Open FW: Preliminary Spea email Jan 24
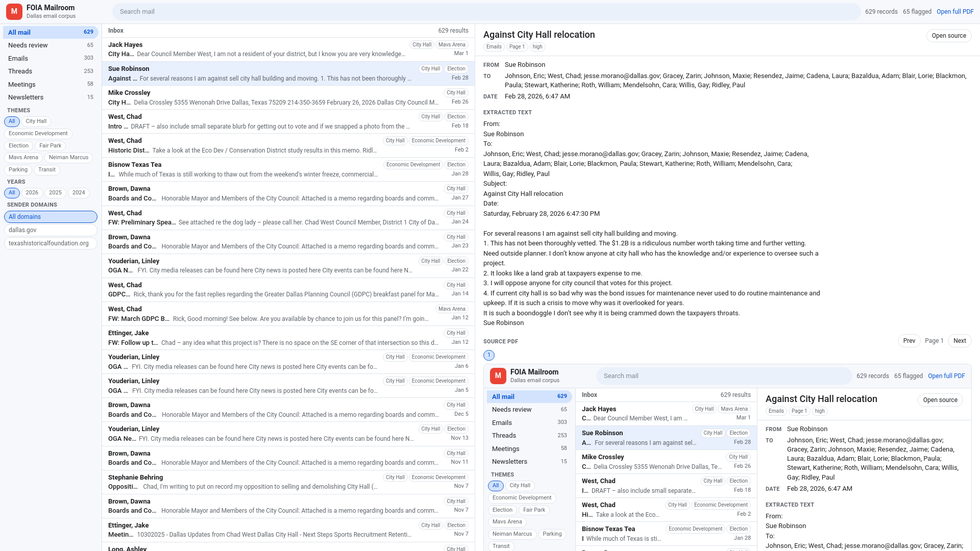 tap(288, 218)
